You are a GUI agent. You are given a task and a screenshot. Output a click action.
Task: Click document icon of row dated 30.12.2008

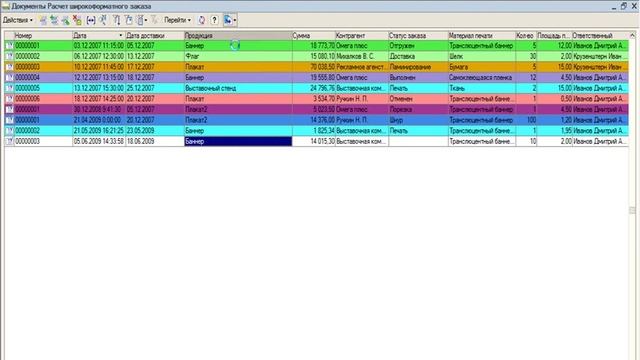tap(9, 109)
